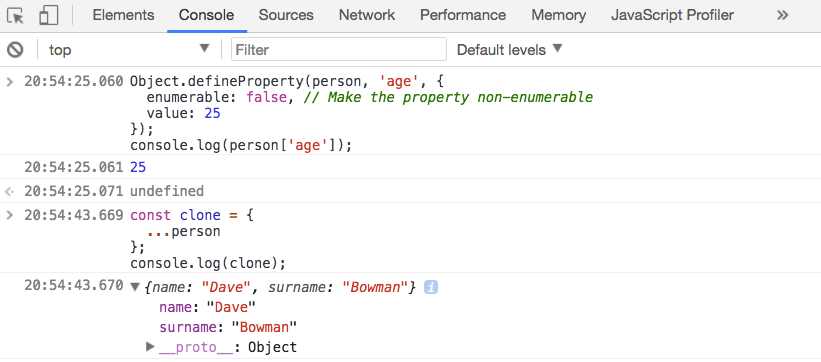Switch to JavaScript Profiler tab

pyautogui.click(x=672, y=15)
